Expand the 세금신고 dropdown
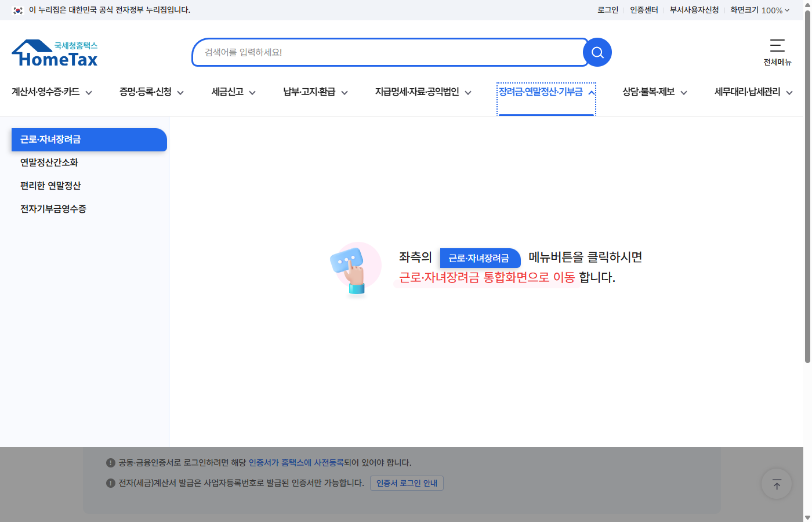This screenshot has height=522, width=812. [x=253, y=92]
